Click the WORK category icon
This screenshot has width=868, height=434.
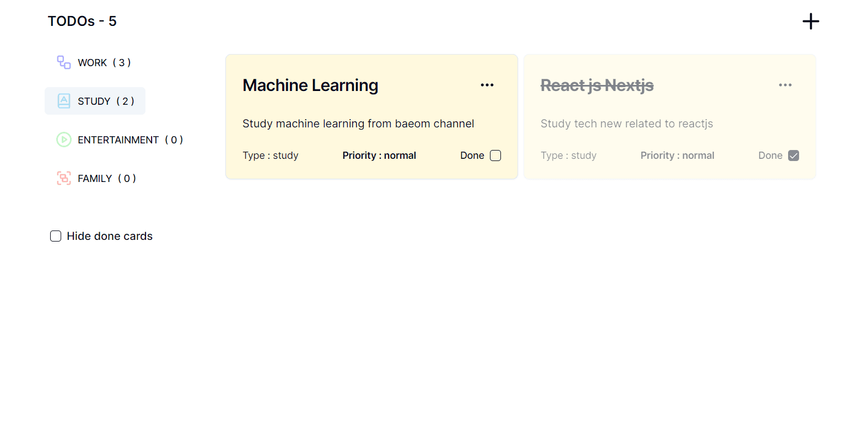(x=64, y=62)
